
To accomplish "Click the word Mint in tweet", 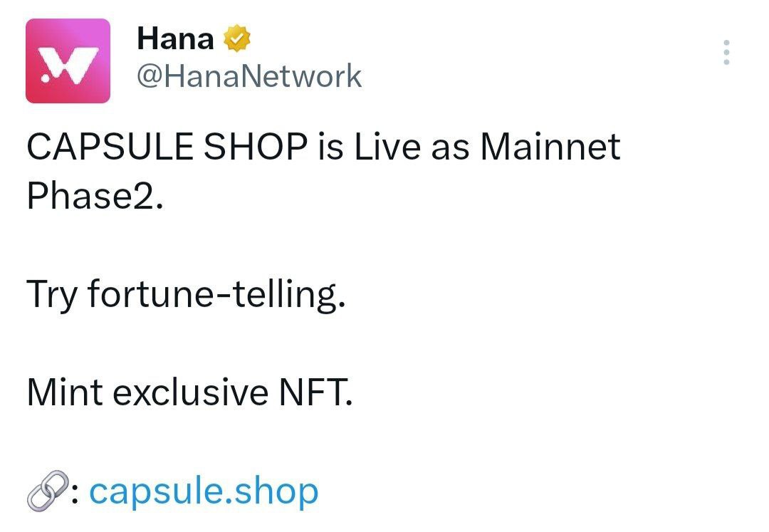I will click(65, 392).
